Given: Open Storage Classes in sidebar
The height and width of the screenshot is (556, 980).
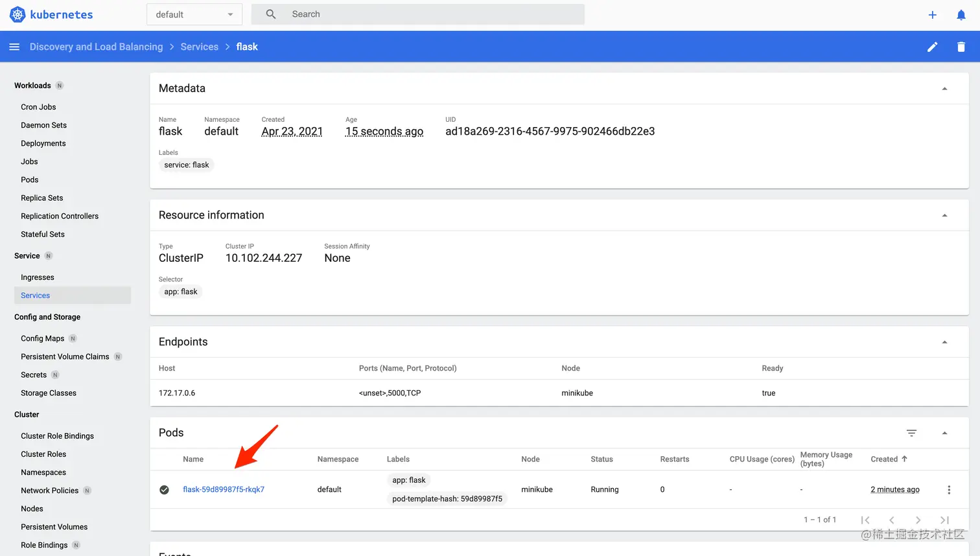Looking at the screenshot, I should click(x=49, y=393).
